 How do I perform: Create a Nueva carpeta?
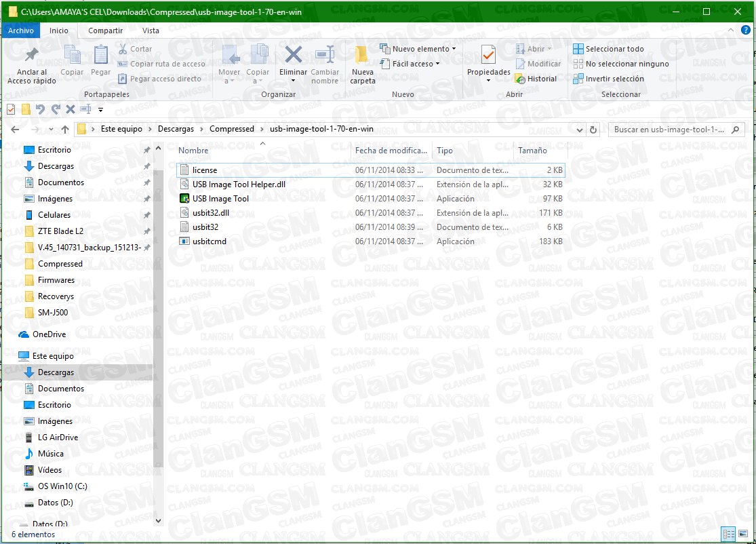coord(363,65)
